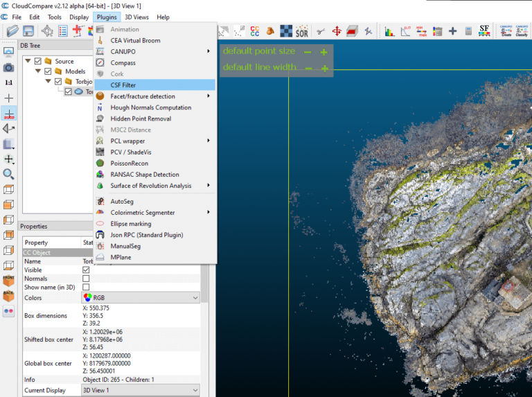This screenshot has height=397, width=532.
Task: Decrease default point size with minus
Action: tap(308, 52)
